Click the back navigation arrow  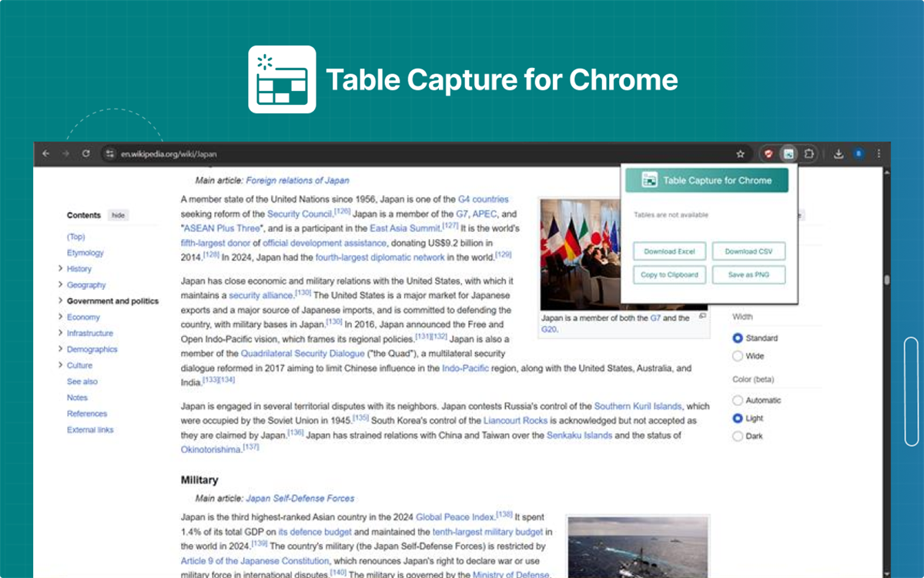point(45,153)
